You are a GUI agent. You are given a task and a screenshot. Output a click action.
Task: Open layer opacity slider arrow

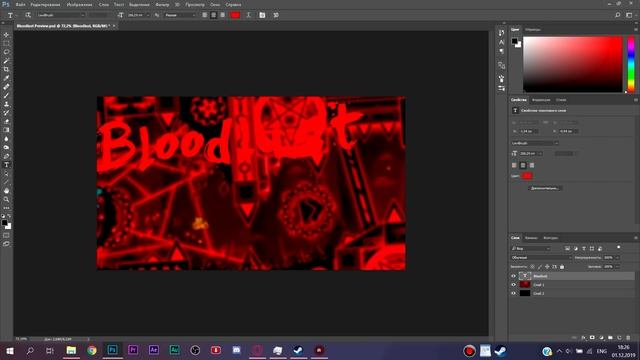(x=617, y=258)
